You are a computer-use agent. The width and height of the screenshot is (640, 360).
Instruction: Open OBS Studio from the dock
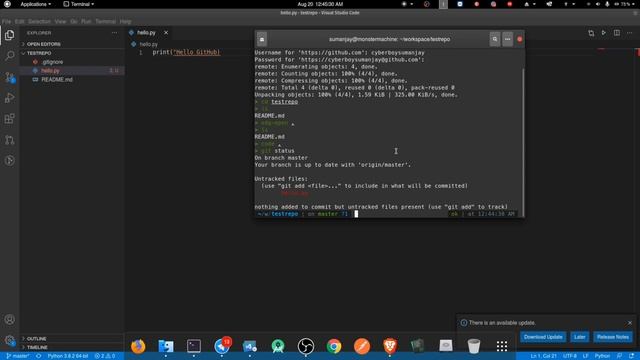(x=306, y=346)
